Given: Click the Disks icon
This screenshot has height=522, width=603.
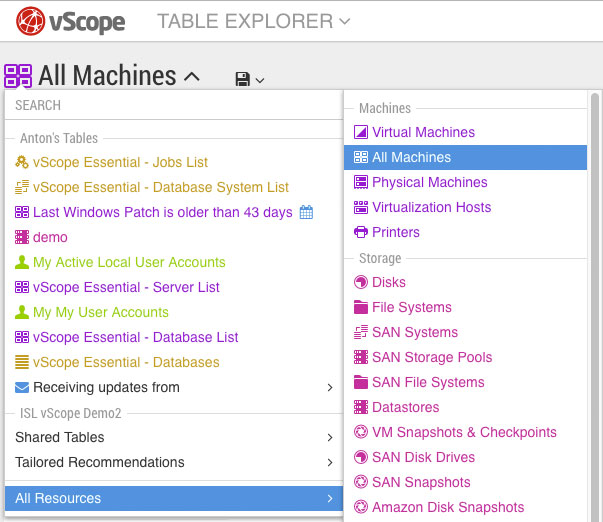Looking at the screenshot, I should (x=361, y=282).
